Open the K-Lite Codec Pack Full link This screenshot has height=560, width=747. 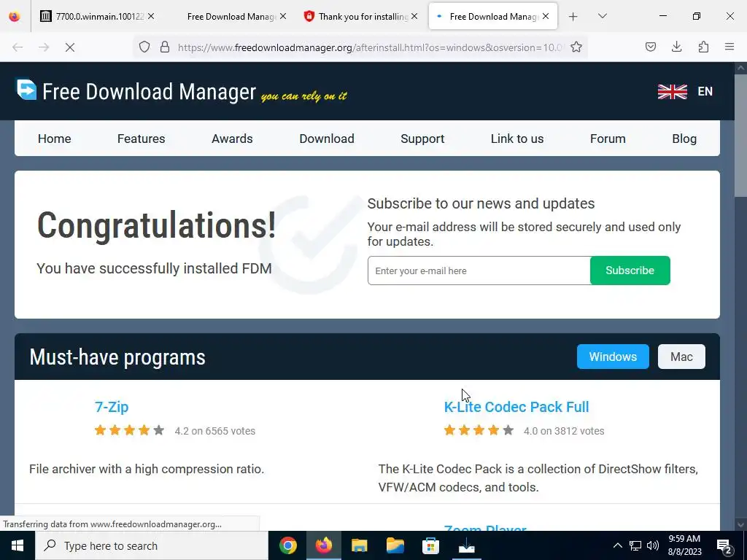[x=516, y=407]
